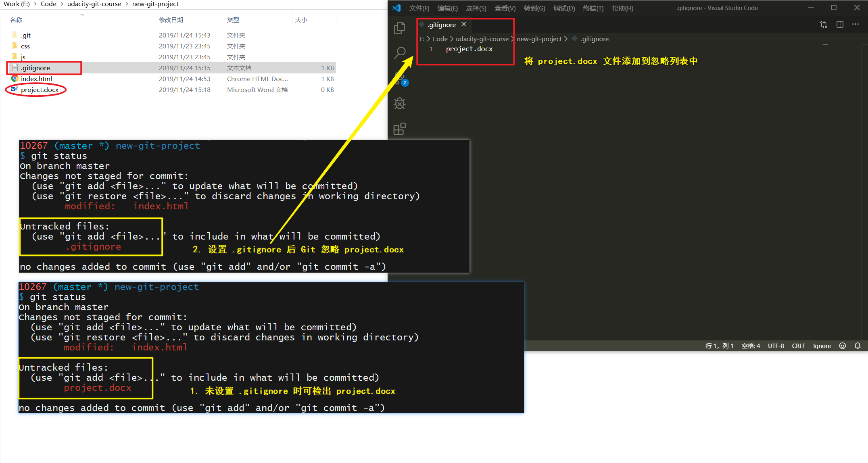Click the feedback smiley in status bar
The width and height of the screenshot is (868, 463).
pyautogui.click(x=843, y=346)
